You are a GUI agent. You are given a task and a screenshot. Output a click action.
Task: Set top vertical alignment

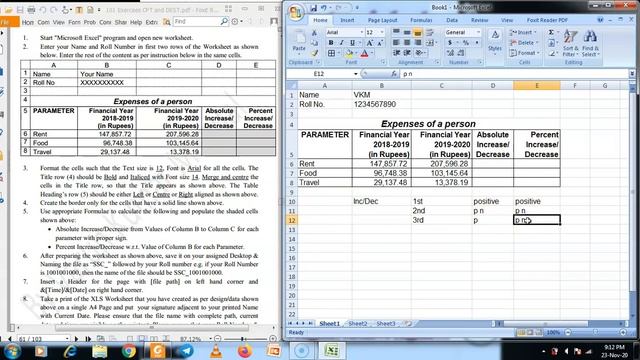396,32
